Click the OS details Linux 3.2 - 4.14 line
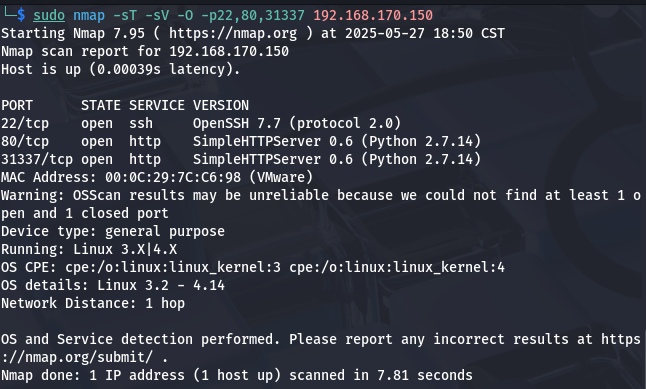This screenshot has width=646, height=389. click(x=113, y=285)
